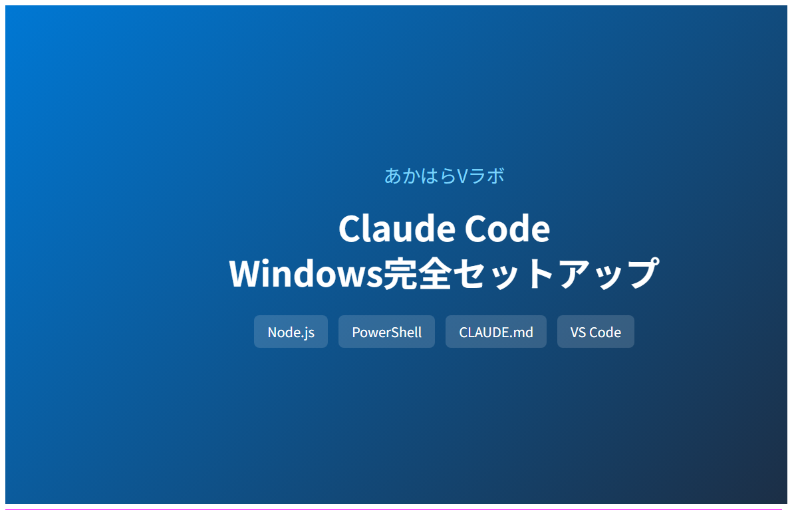The height and width of the screenshot is (532, 798).
Task: Click the word "Windows" in the title
Action: pos(306,273)
